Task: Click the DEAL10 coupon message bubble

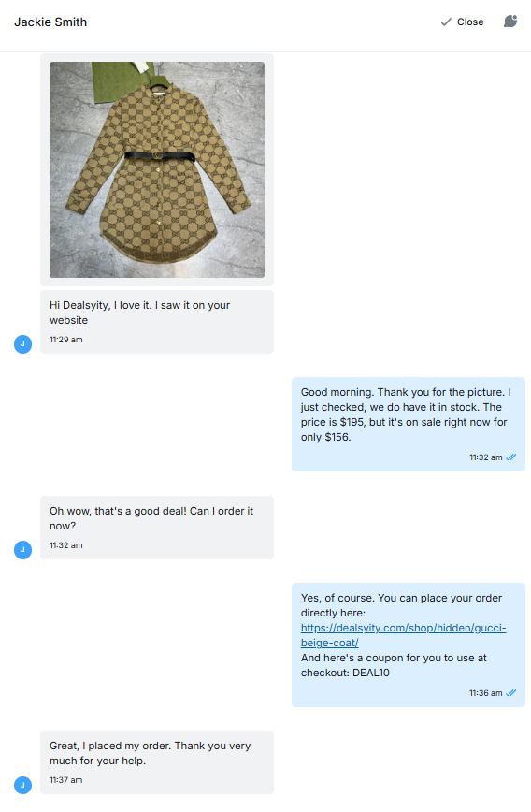Action: (x=409, y=645)
